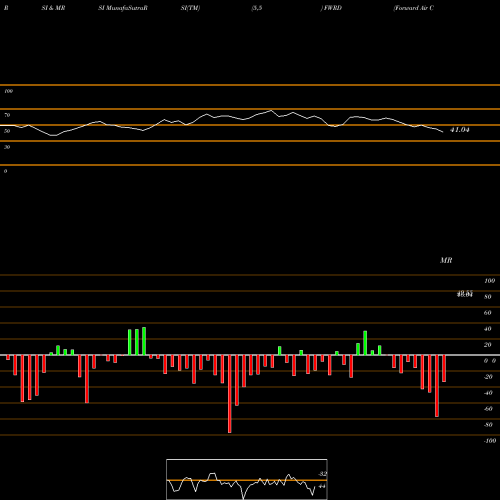
Task: Click the SI & MR header text
Action: [x=53, y=8]
